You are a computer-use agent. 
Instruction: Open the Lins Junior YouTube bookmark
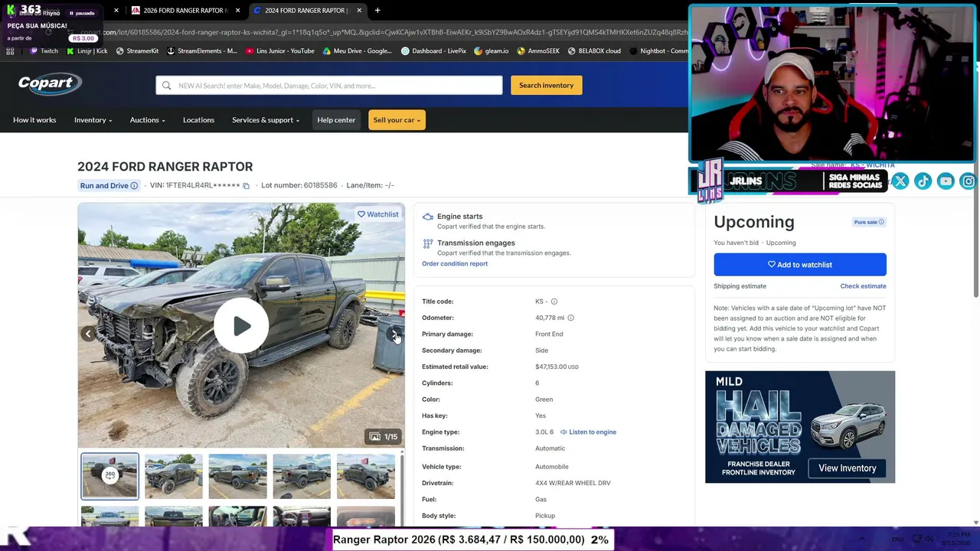tap(280, 51)
